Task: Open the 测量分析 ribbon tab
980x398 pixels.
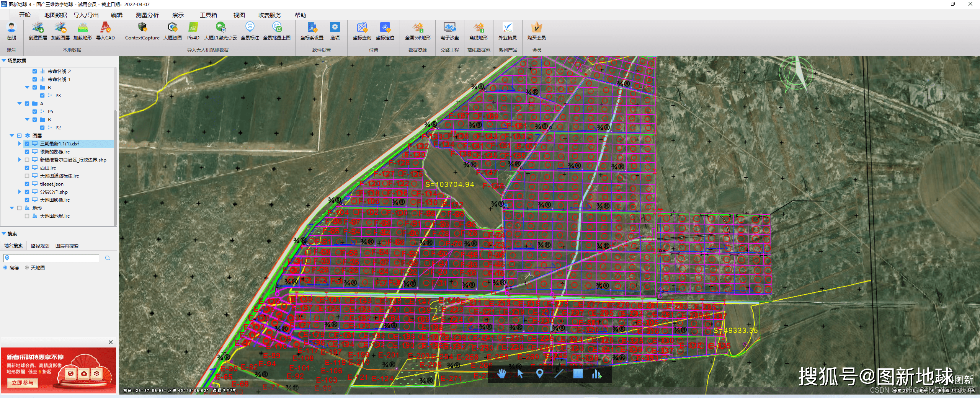Action: click(x=147, y=15)
